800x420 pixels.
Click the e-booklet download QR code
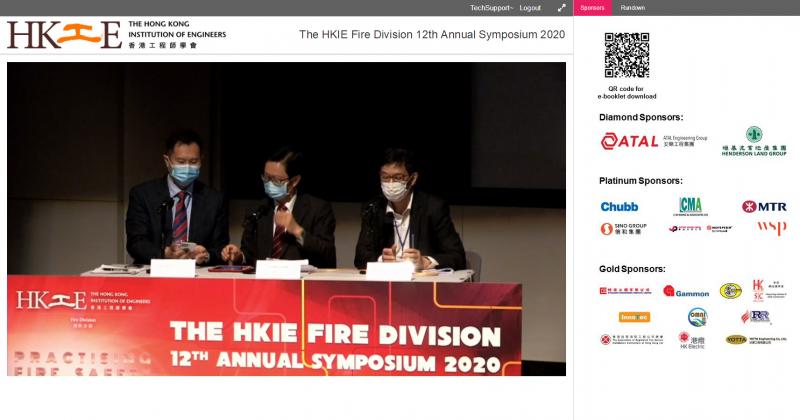pos(627,55)
